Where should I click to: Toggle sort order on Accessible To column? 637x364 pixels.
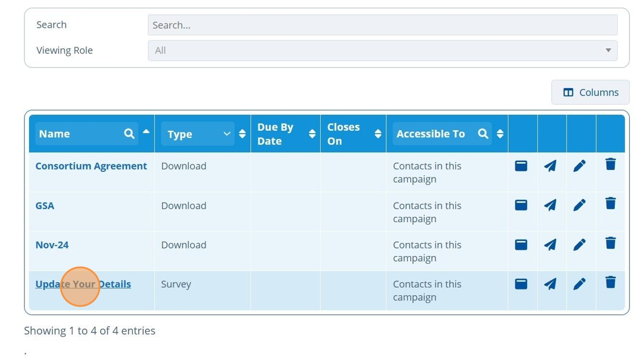(500, 134)
